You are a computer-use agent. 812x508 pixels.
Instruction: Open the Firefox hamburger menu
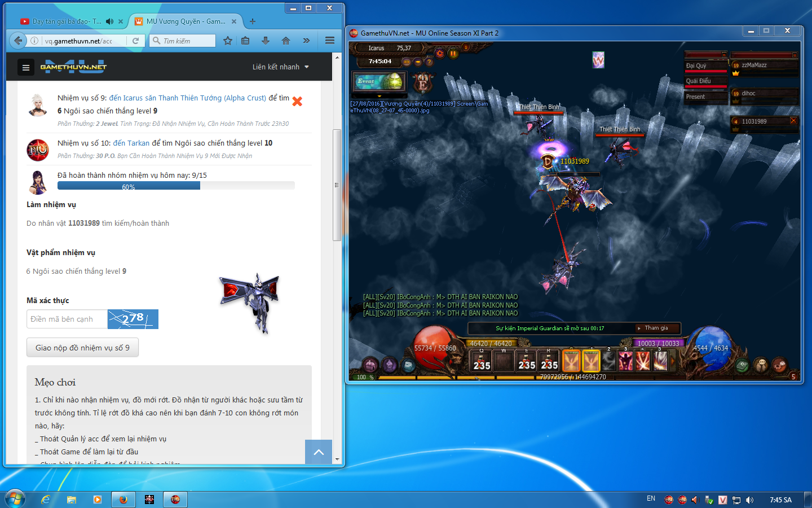point(330,41)
